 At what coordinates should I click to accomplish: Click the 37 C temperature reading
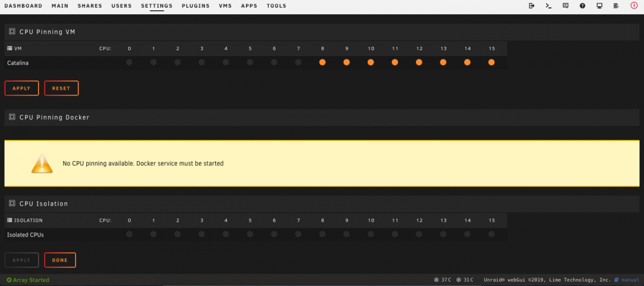coord(446,280)
